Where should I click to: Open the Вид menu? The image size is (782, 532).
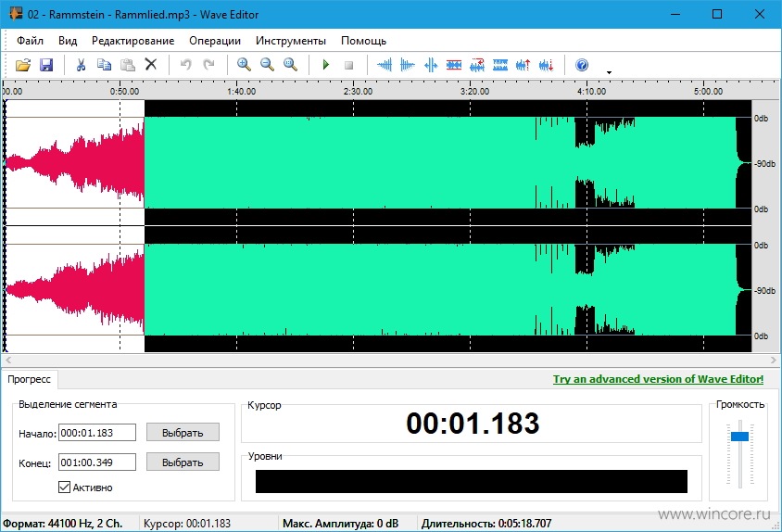68,41
